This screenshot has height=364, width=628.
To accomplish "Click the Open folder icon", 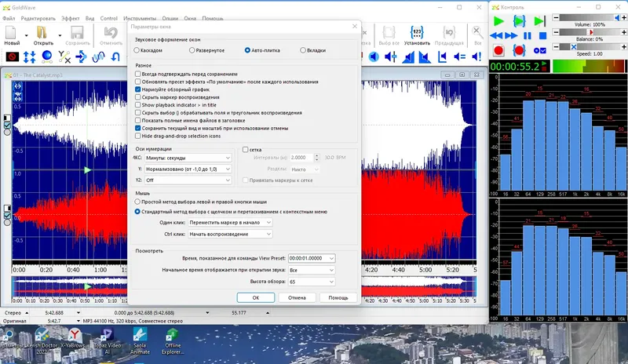I will 42,33.
